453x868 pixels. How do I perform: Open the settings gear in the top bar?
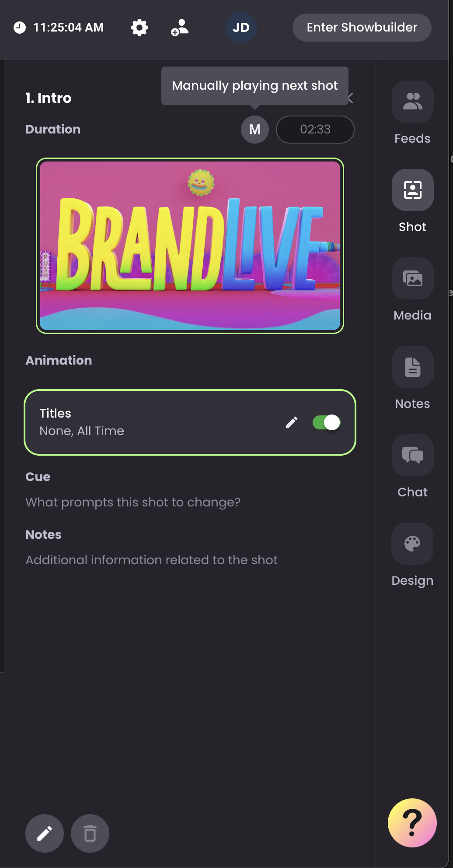coord(139,28)
